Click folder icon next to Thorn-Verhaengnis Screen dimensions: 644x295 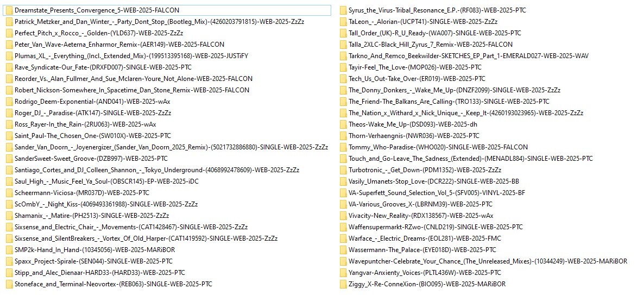tap(343, 136)
